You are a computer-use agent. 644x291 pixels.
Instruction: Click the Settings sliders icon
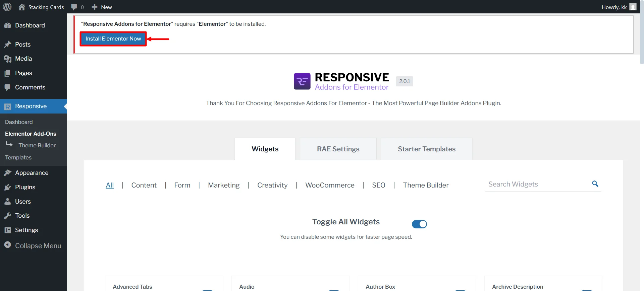7,230
